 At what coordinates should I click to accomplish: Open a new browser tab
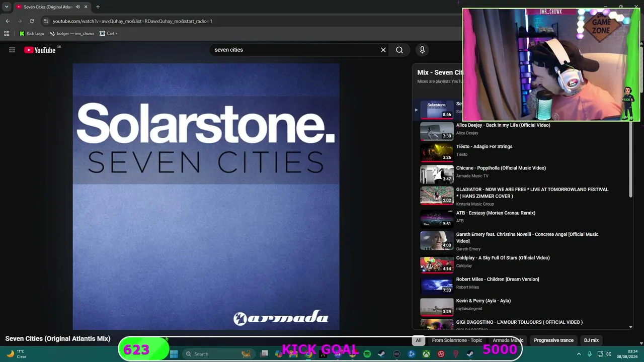pos(98,7)
